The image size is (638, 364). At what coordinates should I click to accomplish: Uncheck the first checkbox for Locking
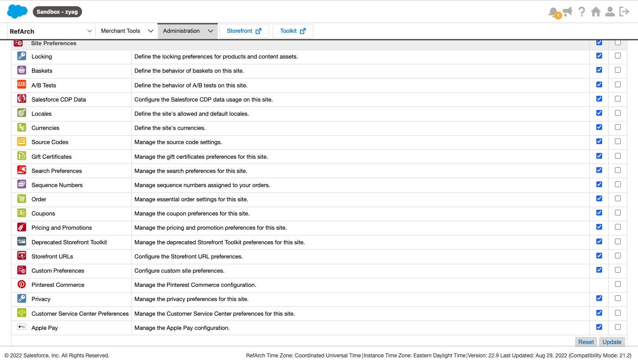[x=599, y=56]
